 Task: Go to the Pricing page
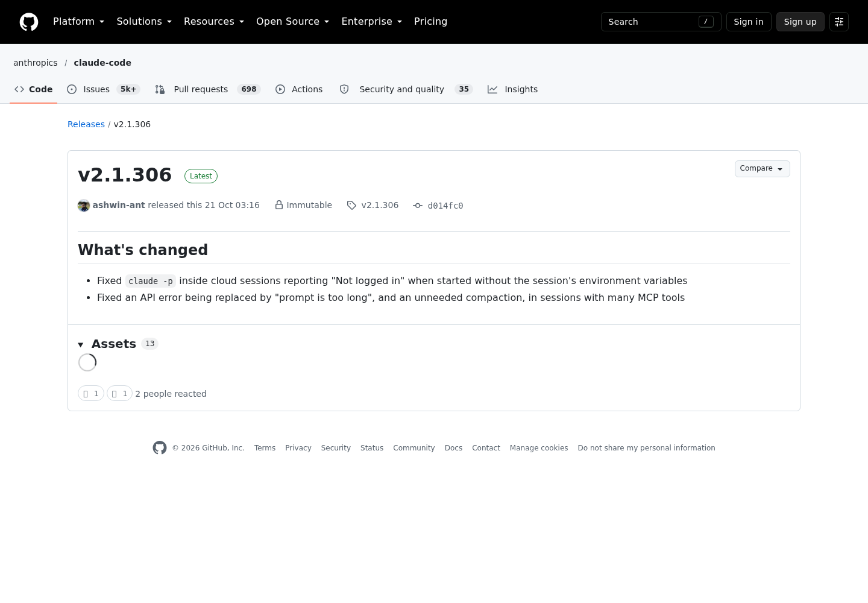[430, 22]
